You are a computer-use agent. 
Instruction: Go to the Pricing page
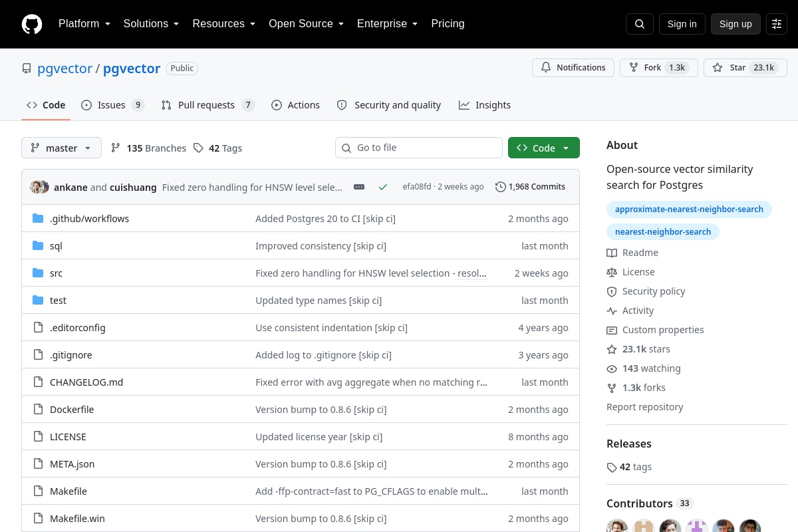[448, 24]
